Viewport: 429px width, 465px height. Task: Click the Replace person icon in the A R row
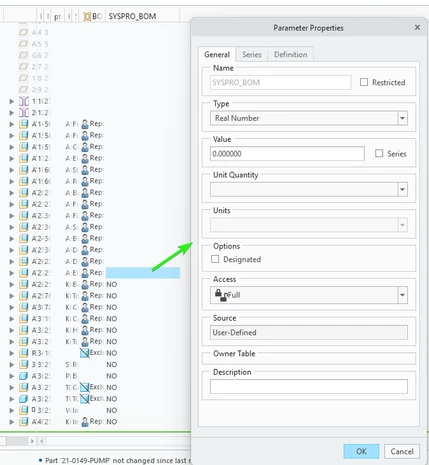85,181
